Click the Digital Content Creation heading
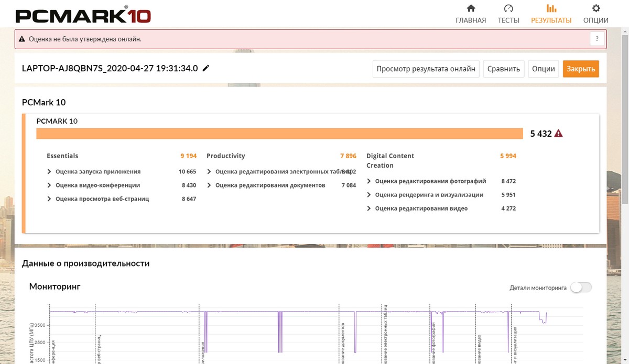 point(390,161)
